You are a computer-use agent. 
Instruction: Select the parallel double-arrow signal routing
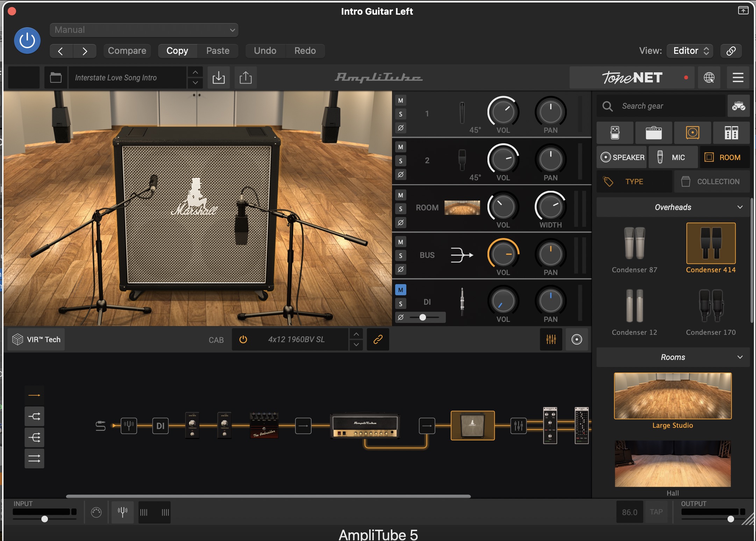pos(34,459)
